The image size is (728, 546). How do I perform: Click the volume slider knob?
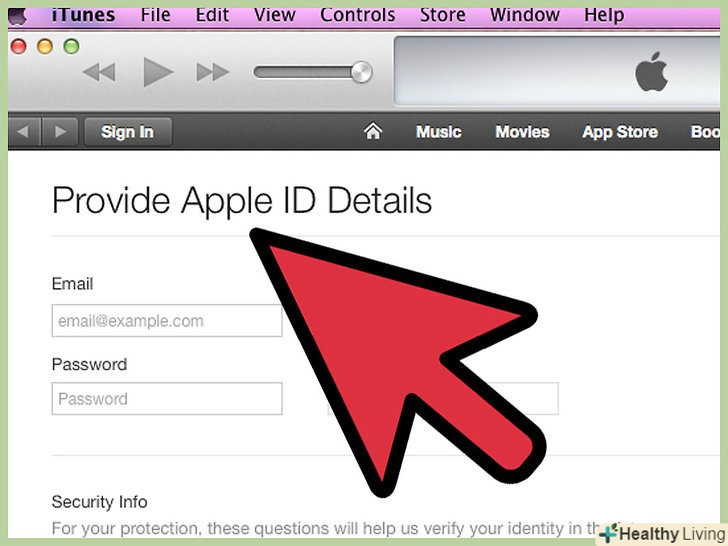361,72
